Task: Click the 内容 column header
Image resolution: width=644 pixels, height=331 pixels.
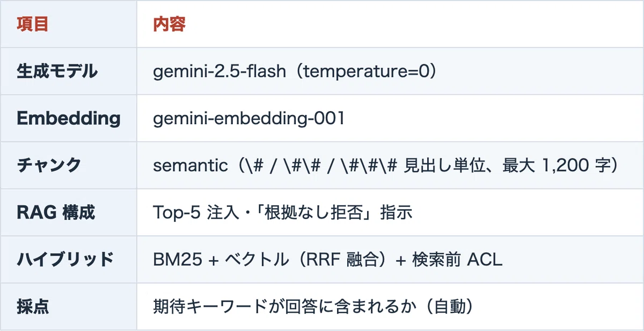Action: [169, 25]
